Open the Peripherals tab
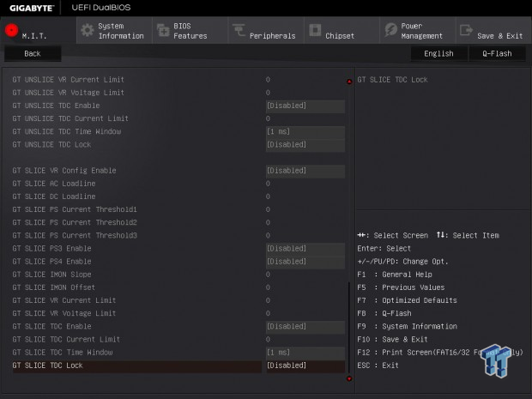The width and height of the screenshot is (532, 399). [266, 31]
